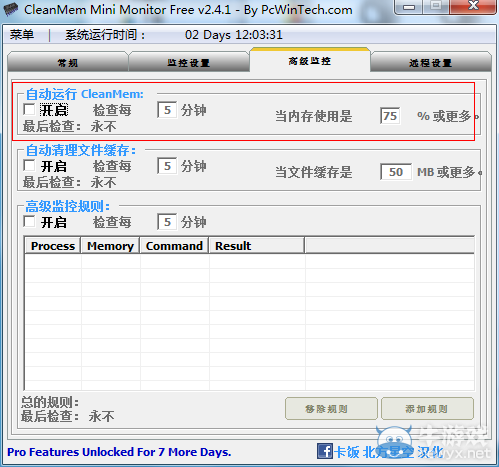The width and height of the screenshot is (499, 467).
Task: Click the memory usage percent field showing 75
Action: 390,116
